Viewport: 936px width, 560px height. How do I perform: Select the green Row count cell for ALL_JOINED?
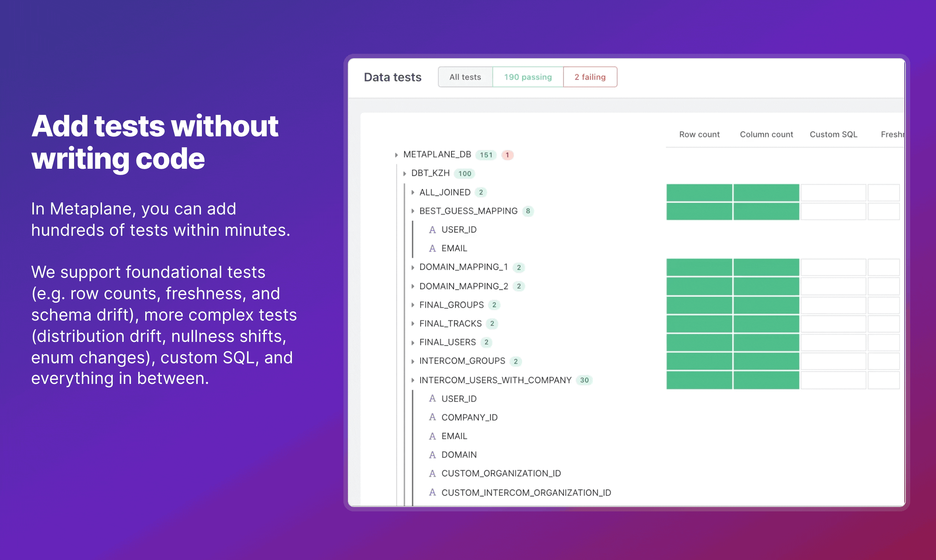coord(699,192)
